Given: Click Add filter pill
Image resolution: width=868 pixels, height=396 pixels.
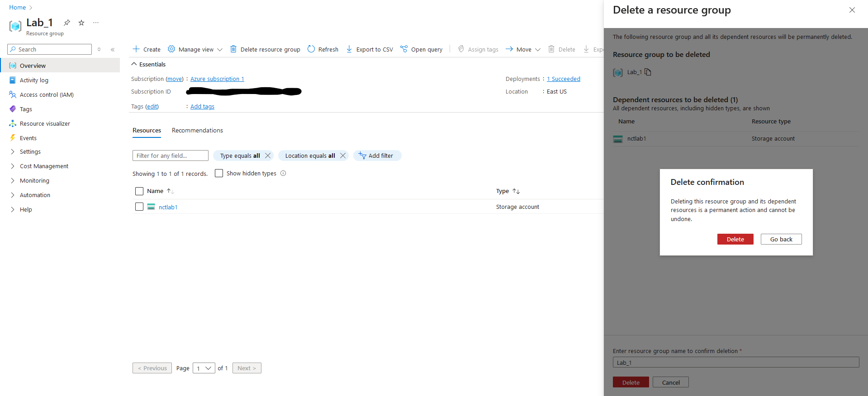Looking at the screenshot, I should click(377, 156).
